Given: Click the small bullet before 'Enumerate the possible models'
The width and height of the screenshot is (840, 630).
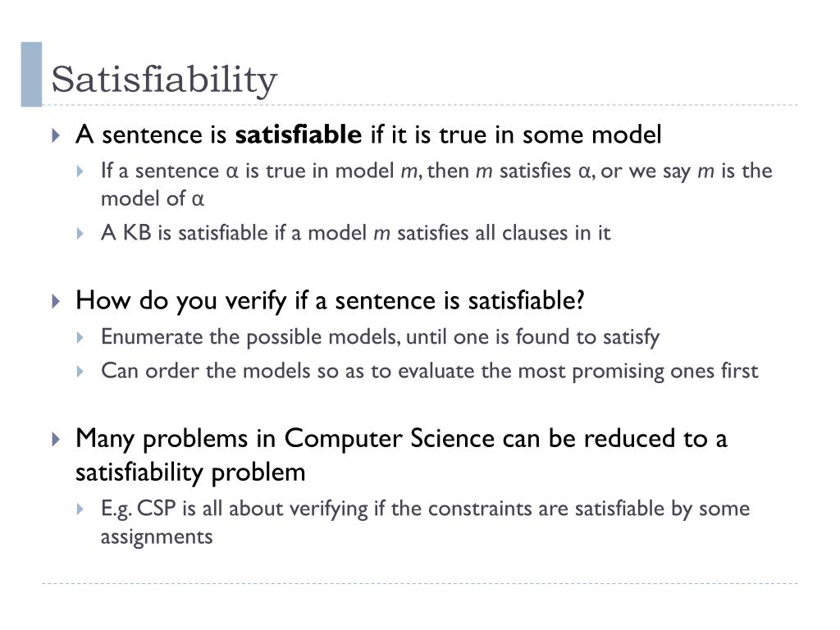Looking at the screenshot, I should [80, 337].
